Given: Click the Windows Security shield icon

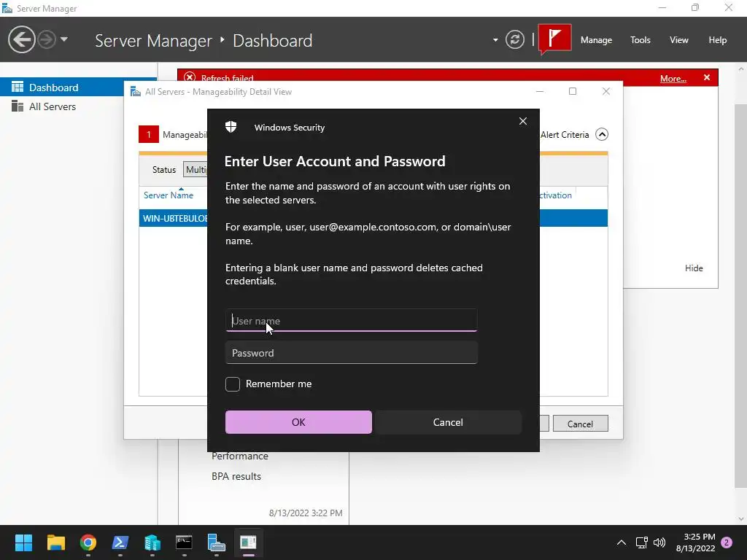Looking at the screenshot, I should (231, 127).
